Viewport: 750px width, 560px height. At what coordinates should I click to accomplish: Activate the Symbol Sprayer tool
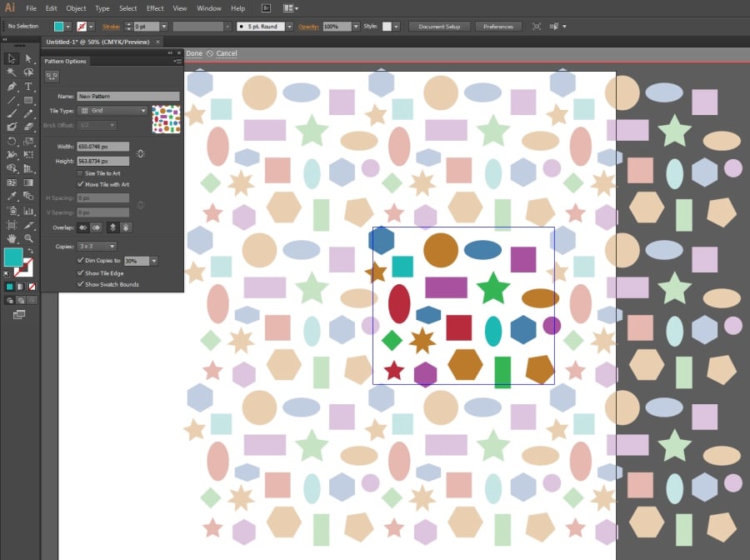click(12, 211)
